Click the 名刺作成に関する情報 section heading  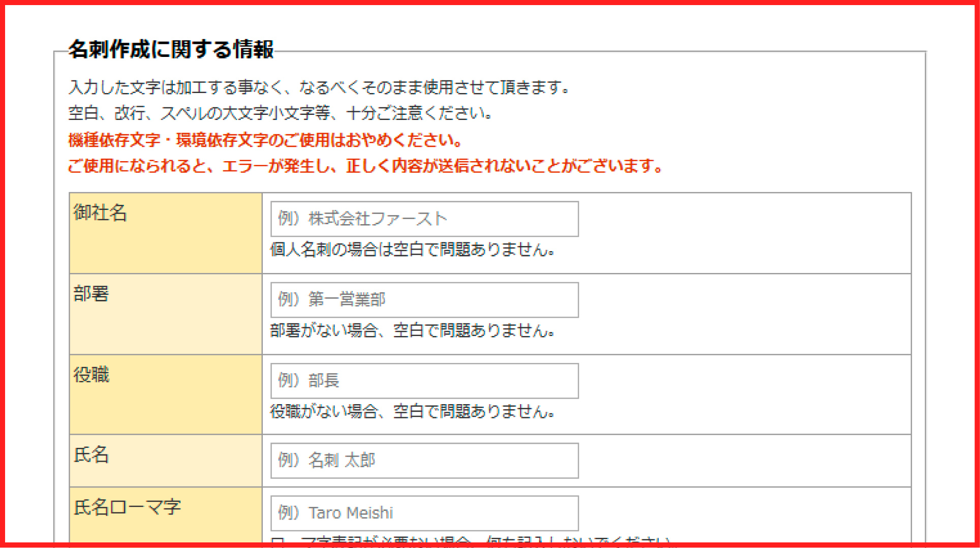(171, 50)
